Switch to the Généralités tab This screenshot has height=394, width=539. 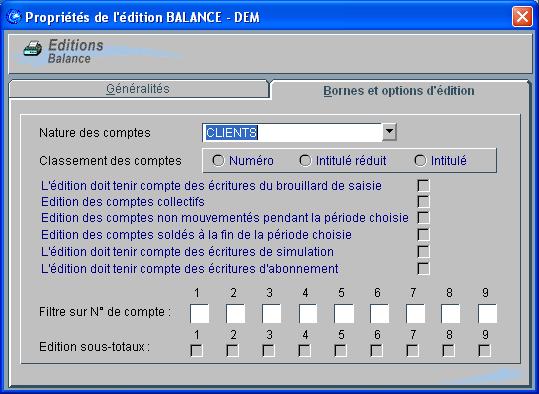[x=138, y=89]
